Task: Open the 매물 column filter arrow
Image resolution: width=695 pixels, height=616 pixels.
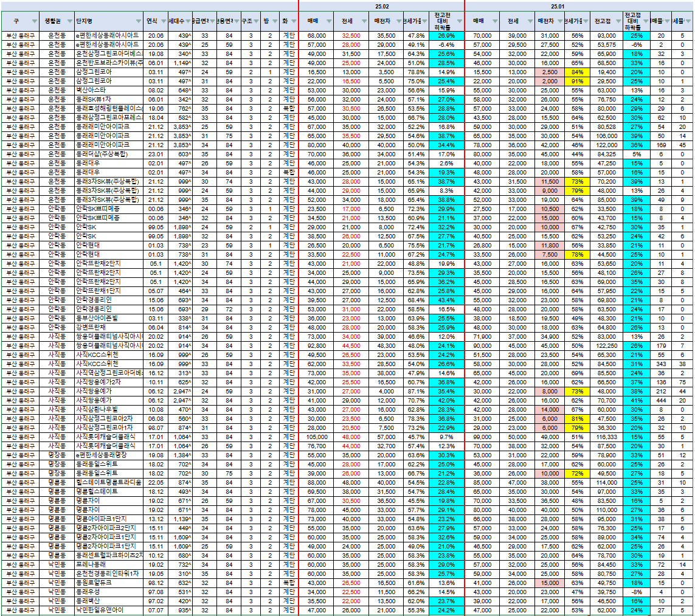Action: click(667, 21)
